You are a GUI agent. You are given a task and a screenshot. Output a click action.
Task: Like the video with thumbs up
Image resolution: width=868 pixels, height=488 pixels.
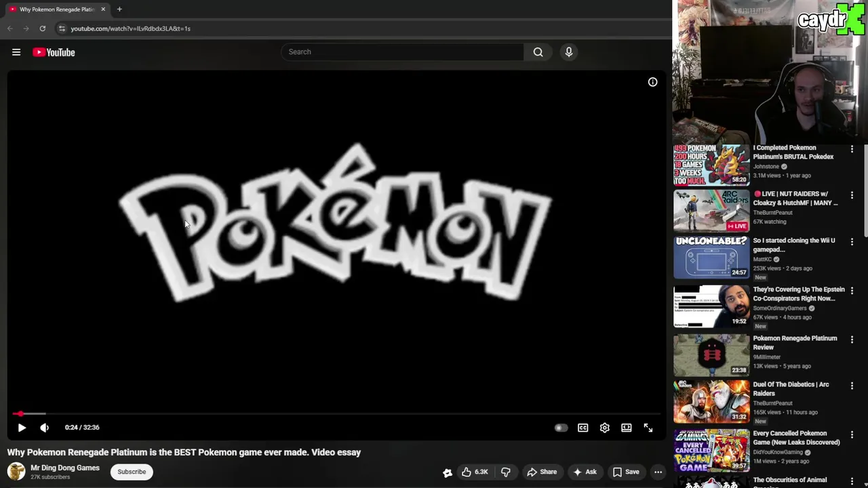point(467,472)
